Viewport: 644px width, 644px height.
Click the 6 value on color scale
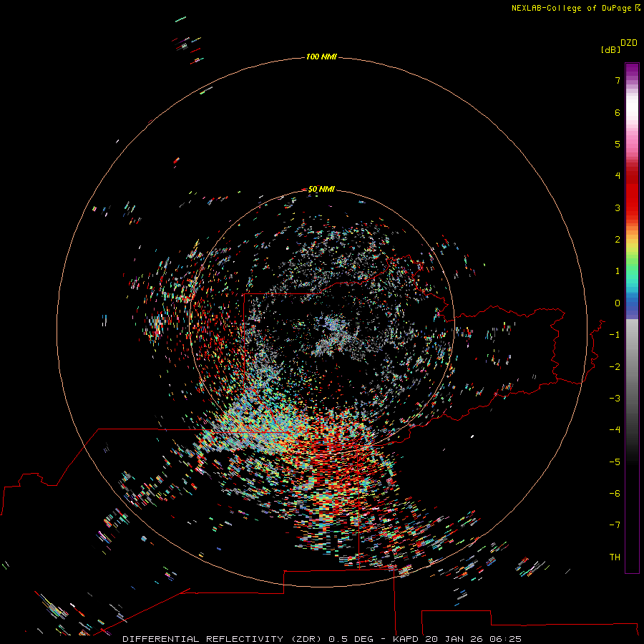[618, 112]
